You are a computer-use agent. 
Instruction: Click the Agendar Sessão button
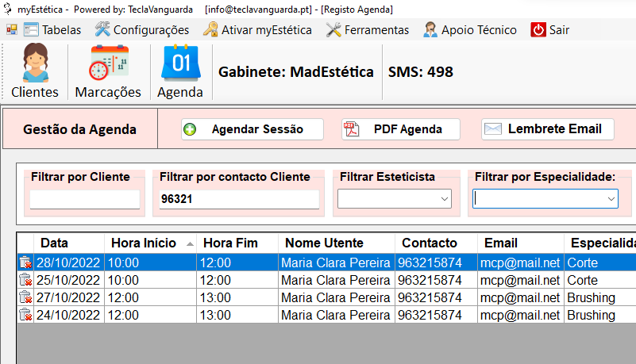[252, 129]
